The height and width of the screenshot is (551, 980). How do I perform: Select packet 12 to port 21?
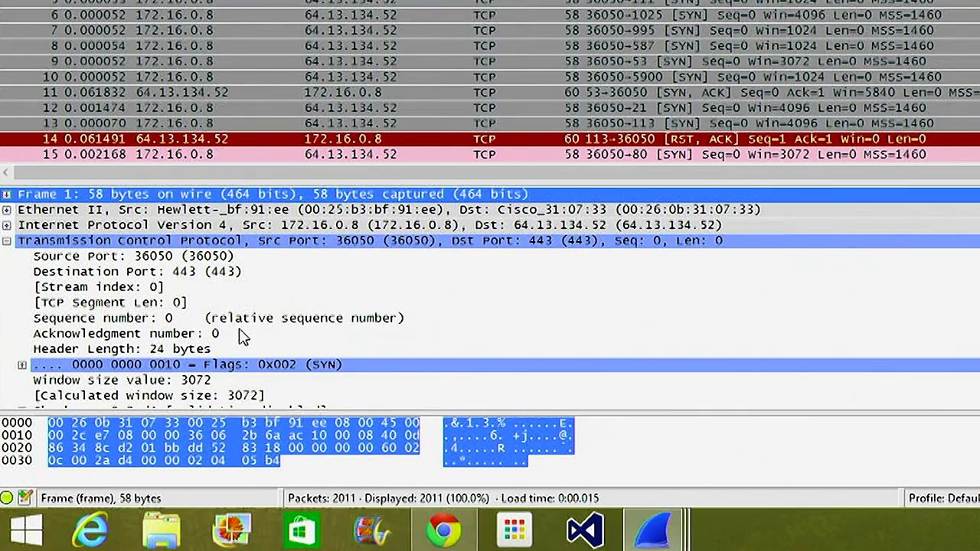pyautogui.click(x=490, y=108)
